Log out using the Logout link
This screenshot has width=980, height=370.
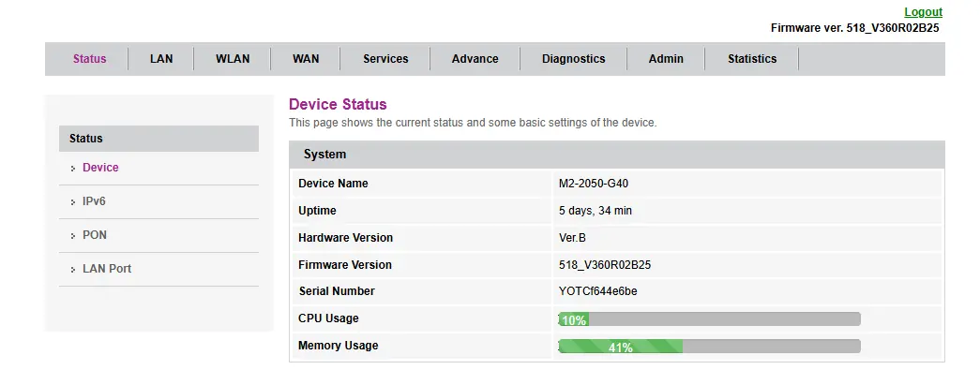pyautogui.click(x=923, y=12)
